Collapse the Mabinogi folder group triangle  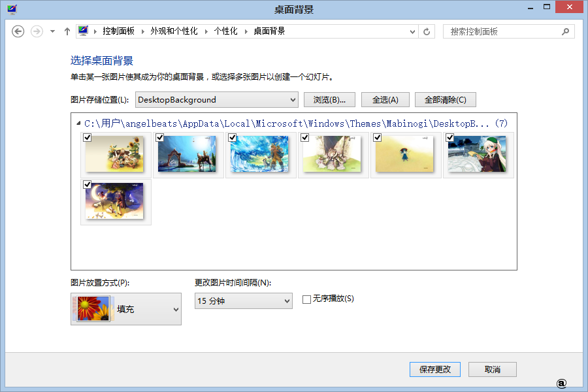coord(78,123)
